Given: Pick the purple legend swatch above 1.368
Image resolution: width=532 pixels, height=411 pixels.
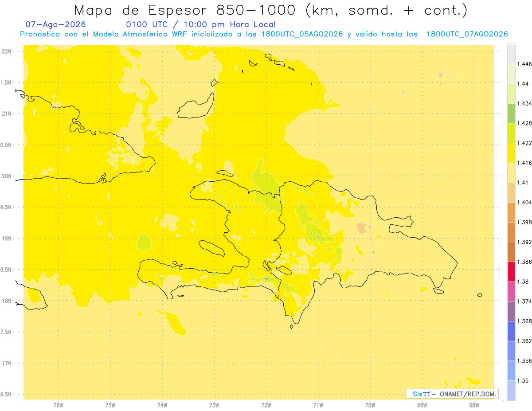Looking at the screenshot, I should (511, 311).
